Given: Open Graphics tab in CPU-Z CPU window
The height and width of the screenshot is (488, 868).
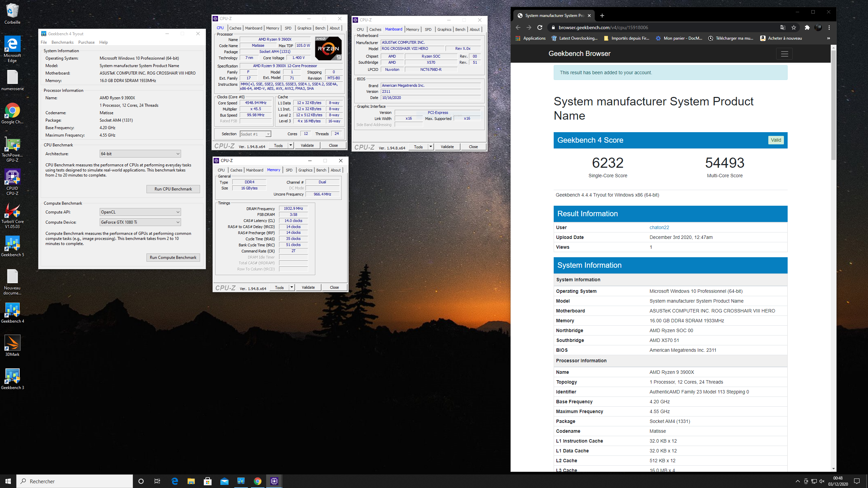Looking at the screenshot, I should tap(304, 28).
